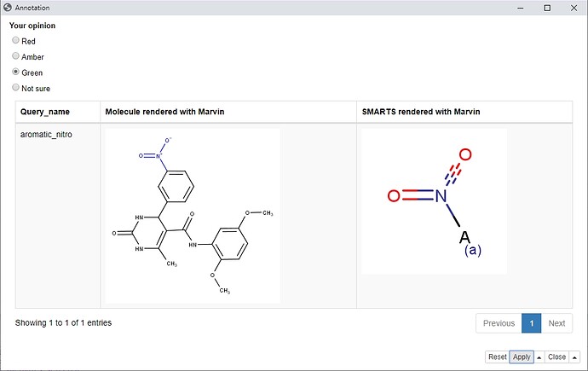Select page 1 in pagination
Viewport: 588px width, 371px height.
pos(532,323)
